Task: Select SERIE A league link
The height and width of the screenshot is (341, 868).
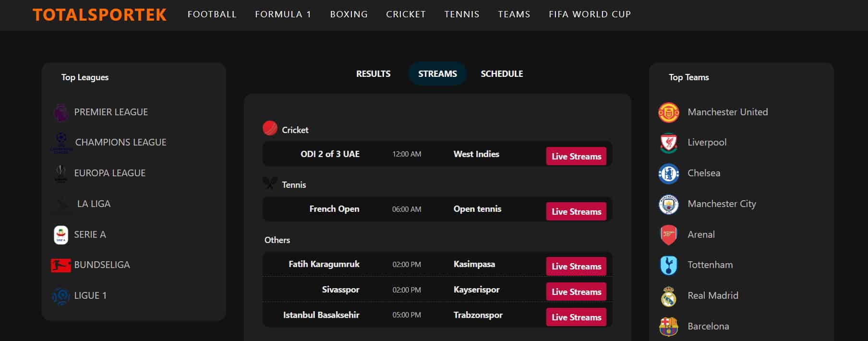Action: 90,235
